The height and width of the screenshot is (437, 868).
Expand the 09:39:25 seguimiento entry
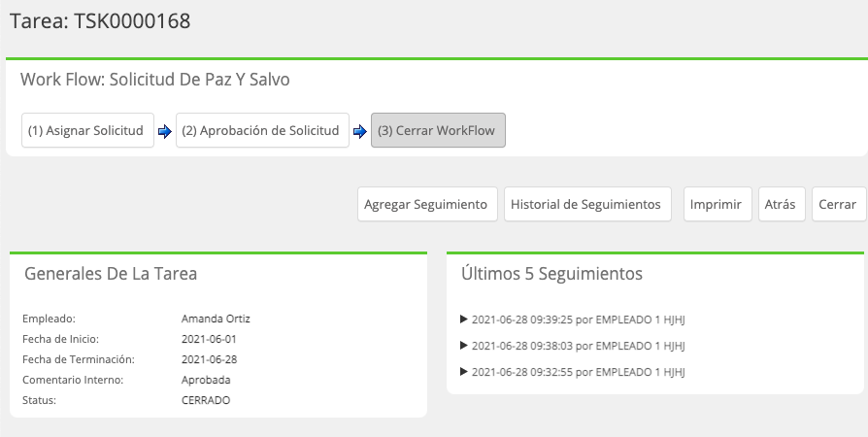coord(573,319)
